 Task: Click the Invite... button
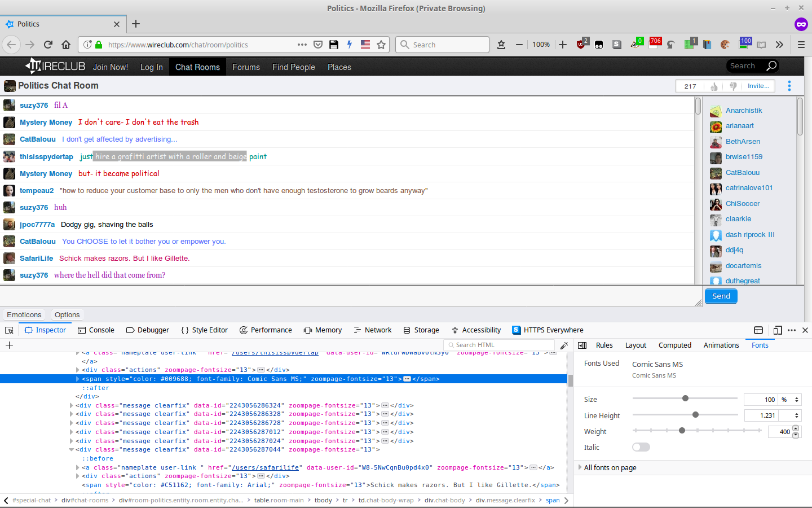(758, 86)
